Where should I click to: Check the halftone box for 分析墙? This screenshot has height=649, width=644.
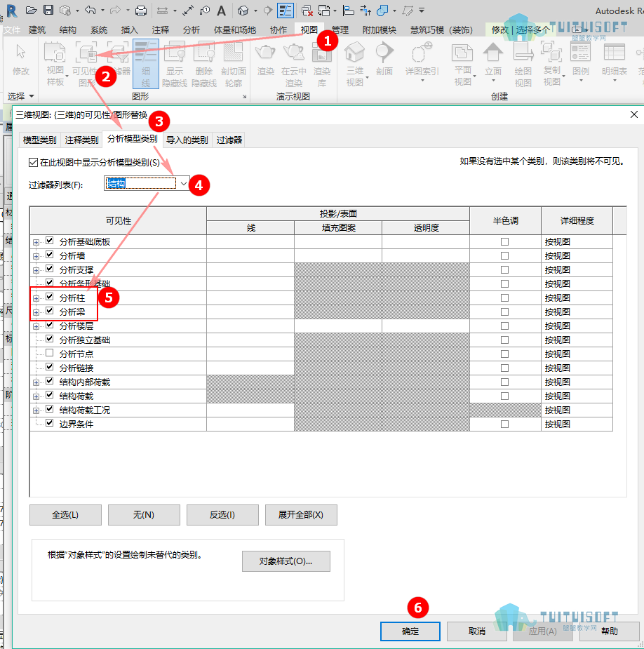pos(504,256)
